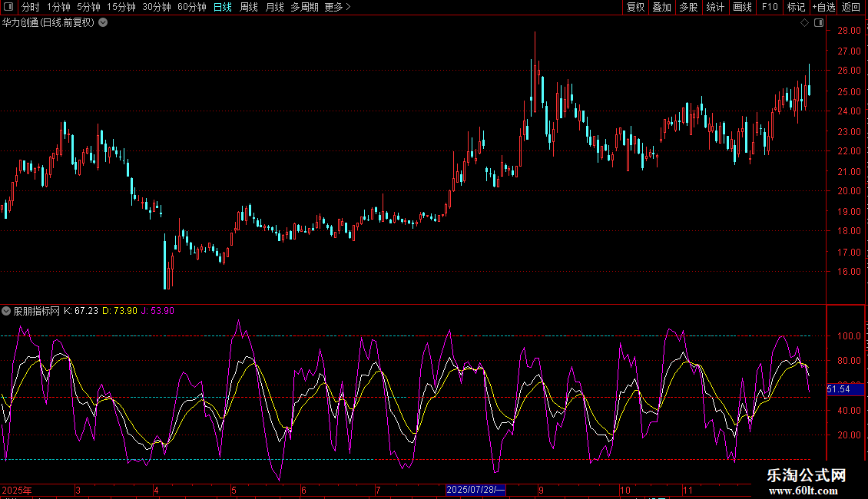Select the 分时 intraday tab

[x=31, y=7]
